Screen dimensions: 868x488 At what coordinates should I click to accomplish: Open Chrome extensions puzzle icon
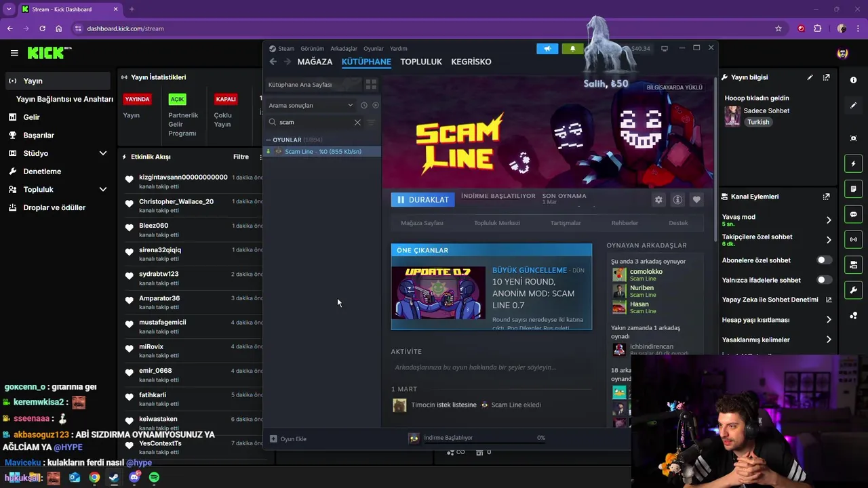click(x=817, y=28)
